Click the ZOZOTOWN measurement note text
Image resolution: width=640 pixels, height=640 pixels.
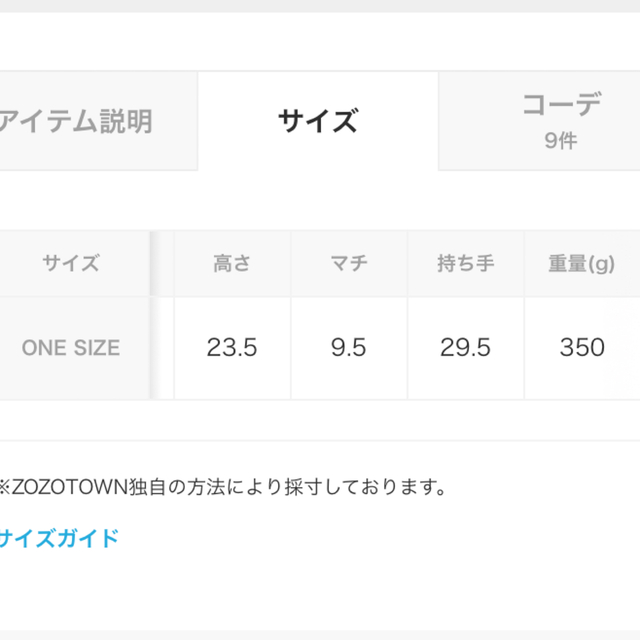pyautogui.click(x=222, y=487)
